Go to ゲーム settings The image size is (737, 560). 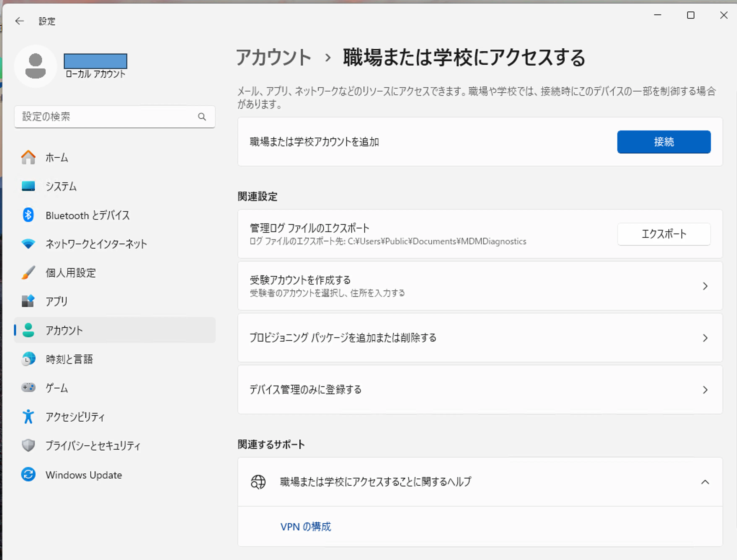click(x=115, y=388)
